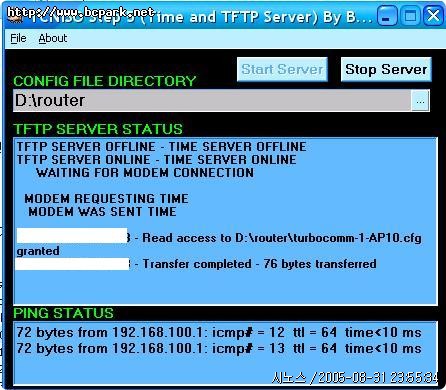Click the D:\router directory field
The image size is (446, 390).
[x=212, y=101]
